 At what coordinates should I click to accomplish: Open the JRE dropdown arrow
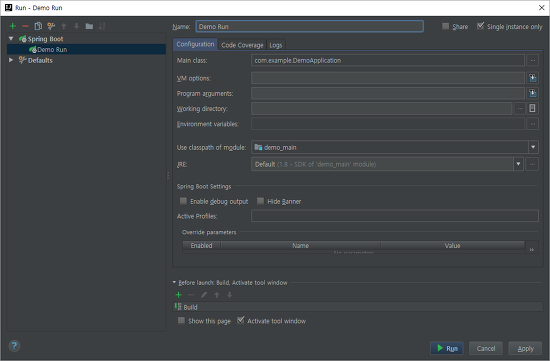pos(518,164)
